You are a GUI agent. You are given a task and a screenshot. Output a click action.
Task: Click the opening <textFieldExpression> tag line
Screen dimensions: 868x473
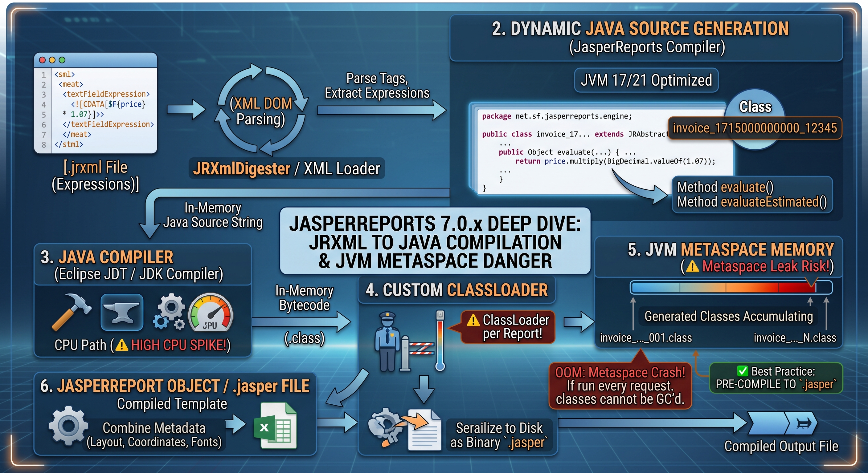tap(106, 94)
